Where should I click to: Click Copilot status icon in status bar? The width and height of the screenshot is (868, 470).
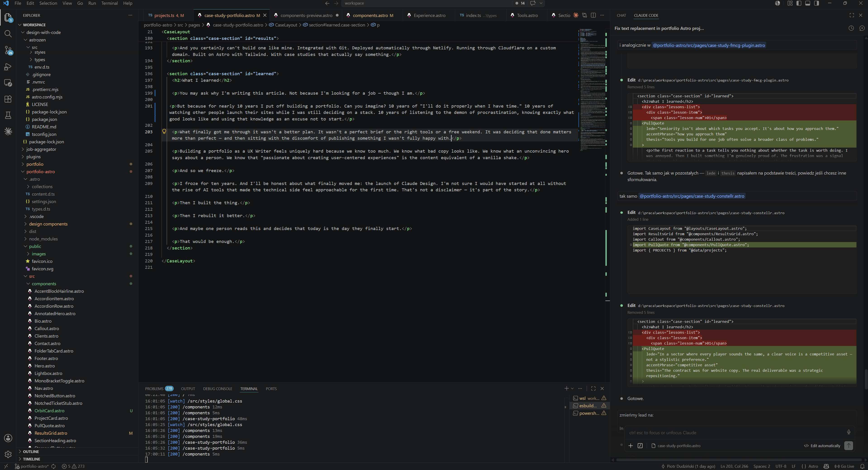pos(826,466)
